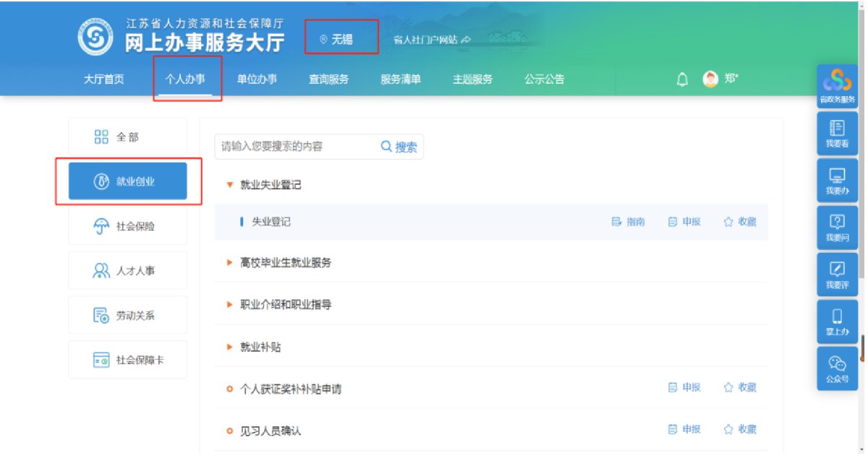Open 省政务服务 sidebar icon
This screenshot has width=868, height=461.
[838, 86]
